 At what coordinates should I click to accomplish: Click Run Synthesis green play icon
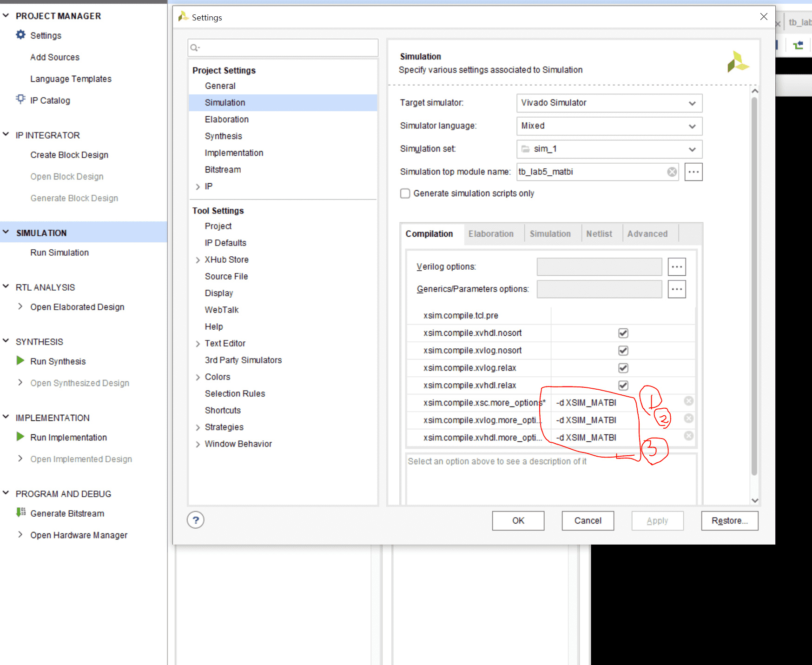pos(20,360)
